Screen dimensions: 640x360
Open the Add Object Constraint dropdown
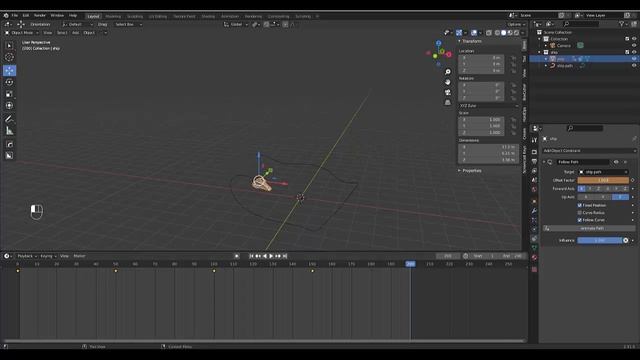pos(589,151)
